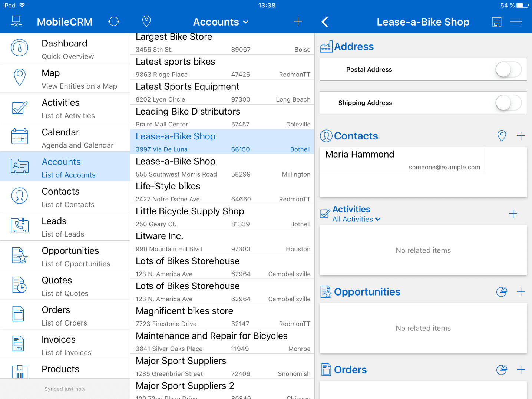
Task: Open the Opportunities chart icon
Action: [502, 292]
